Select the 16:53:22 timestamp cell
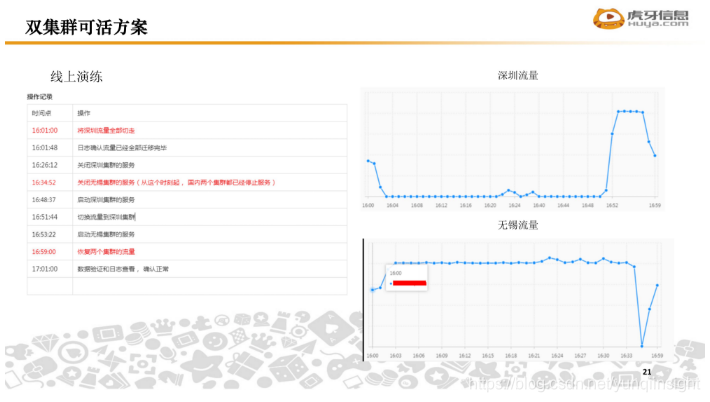The width and height of the screenshot is (710, 402). coord(43,234)
